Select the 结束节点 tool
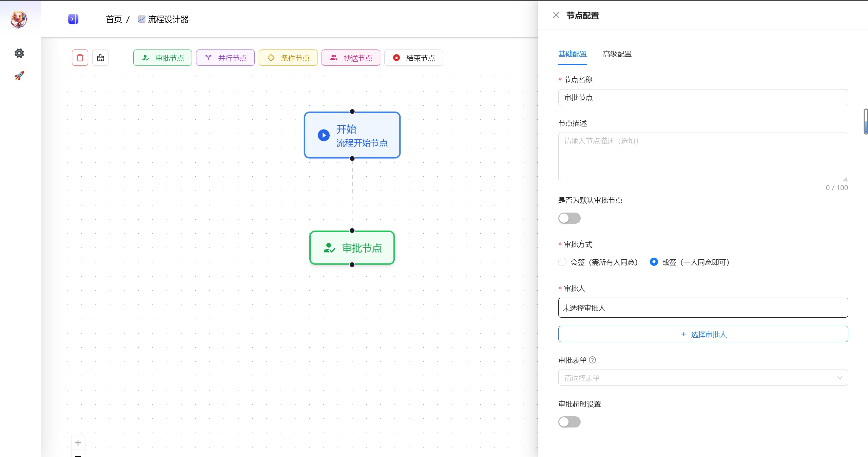Screen dimensions: 868x457 coord(413,57)
